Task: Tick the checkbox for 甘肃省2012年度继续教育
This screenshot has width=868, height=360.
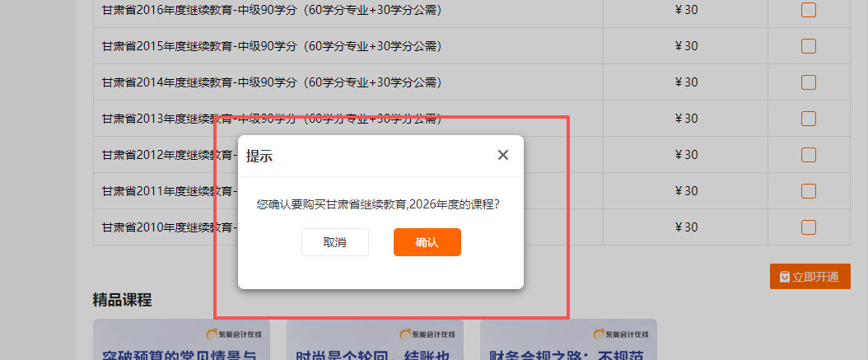Action: (x=808, y=155)
